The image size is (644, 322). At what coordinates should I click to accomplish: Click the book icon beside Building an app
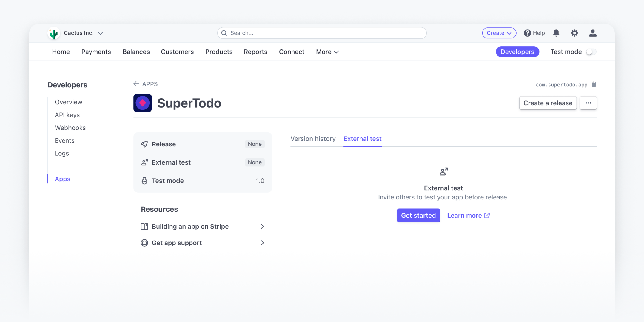144,226
